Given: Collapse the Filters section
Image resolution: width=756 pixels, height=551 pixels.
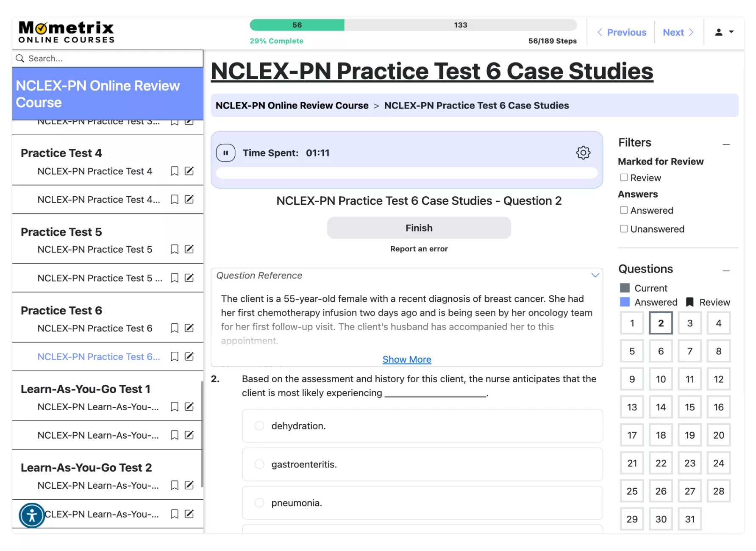Looking at the screenshot, I should click(726, 144).
